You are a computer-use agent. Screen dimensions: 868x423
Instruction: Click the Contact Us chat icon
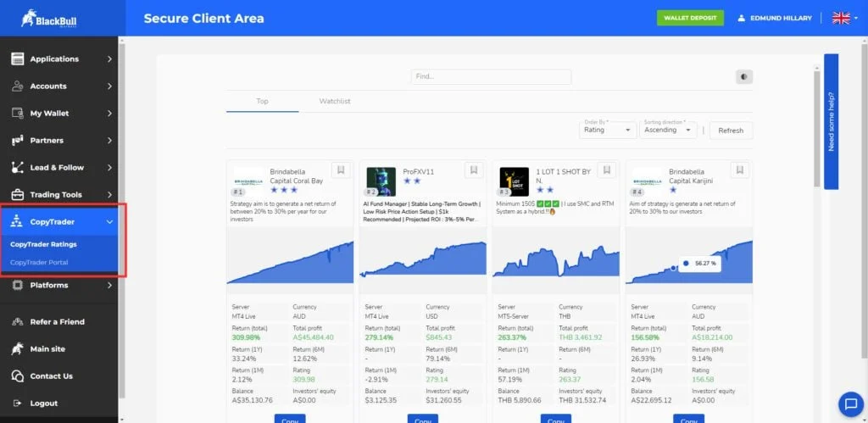tap(17, 376)
